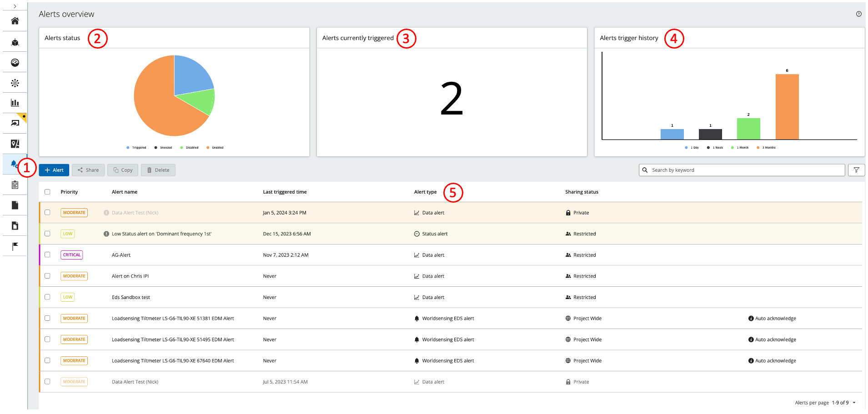This screenshot has height=414, width=868.
Task: Click Auto acknowledge info icon on 51381 row
Action: click(751, 319)
